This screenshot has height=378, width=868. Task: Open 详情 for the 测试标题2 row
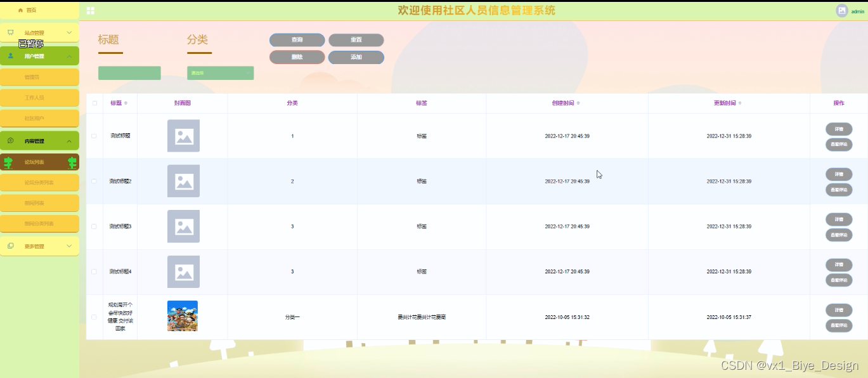pos(839,174)
